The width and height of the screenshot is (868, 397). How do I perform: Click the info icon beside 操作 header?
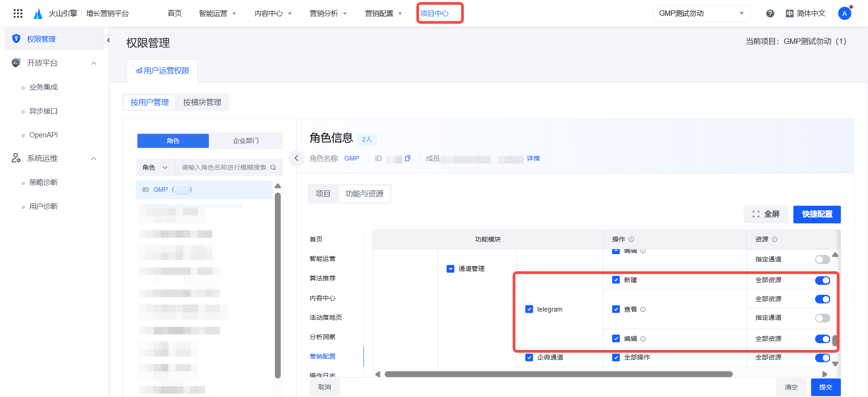(x=631, y=239)
